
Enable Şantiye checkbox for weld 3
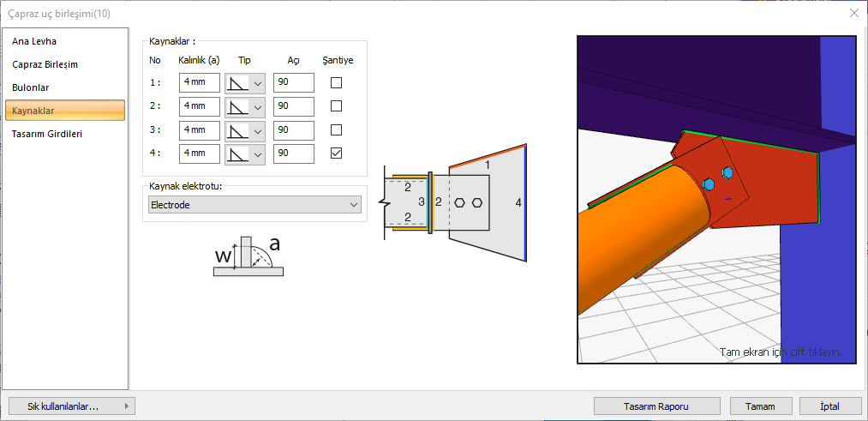point(336,129)
